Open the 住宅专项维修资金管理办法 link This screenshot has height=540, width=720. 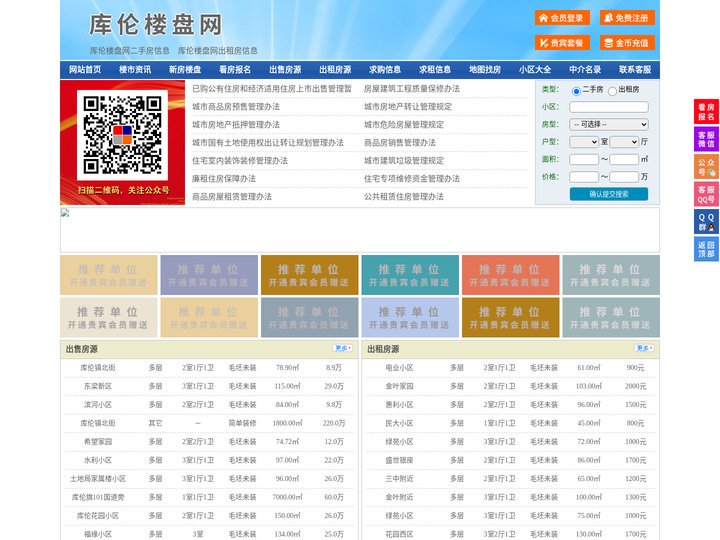pyautogui.click(x=412, y=178)
